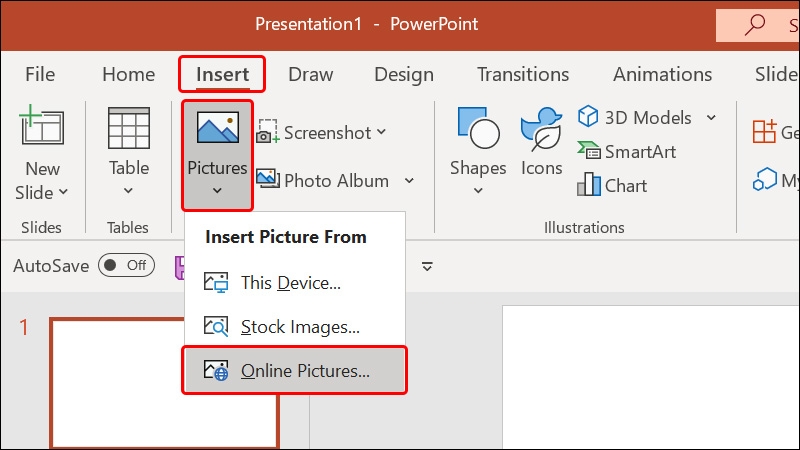The height and width of the screenshot is (450, 800).
Task: Choose This Device from picture menu
Action: pyautogui.click(x=294, y=283)
